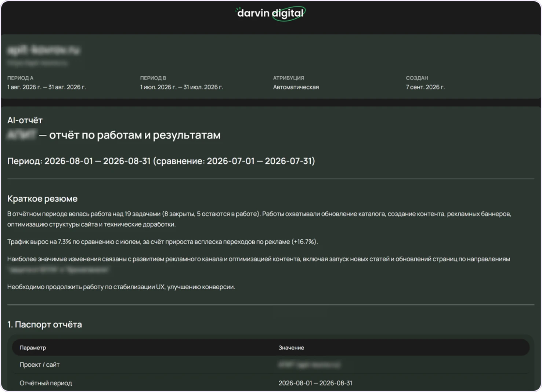This screenshot has width=542, height=392.
Task: Select the creation date '7 сент. 2026 г.'
Action: pos(425,87)
